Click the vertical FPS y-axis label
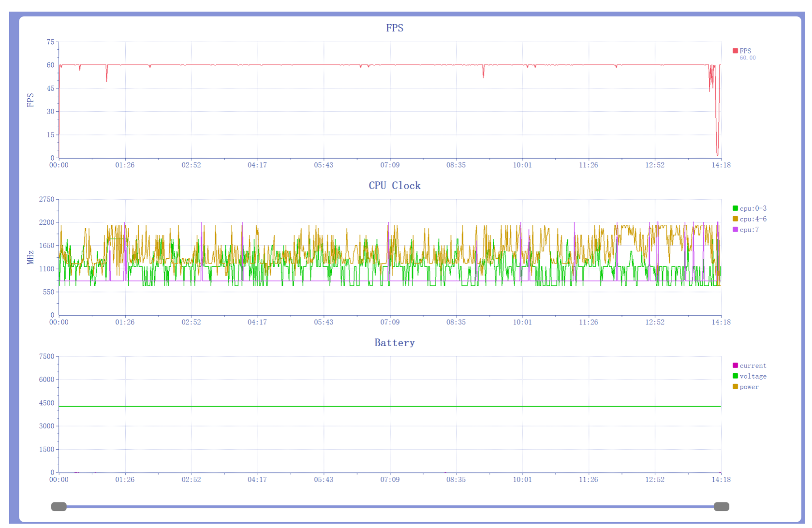 coord(30,100)
